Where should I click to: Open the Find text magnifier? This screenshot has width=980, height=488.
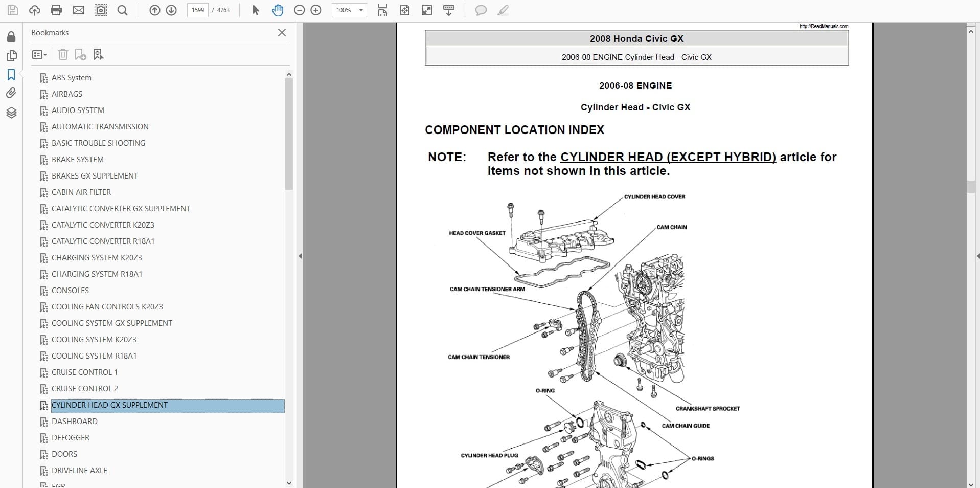click(x=123, y=10)
